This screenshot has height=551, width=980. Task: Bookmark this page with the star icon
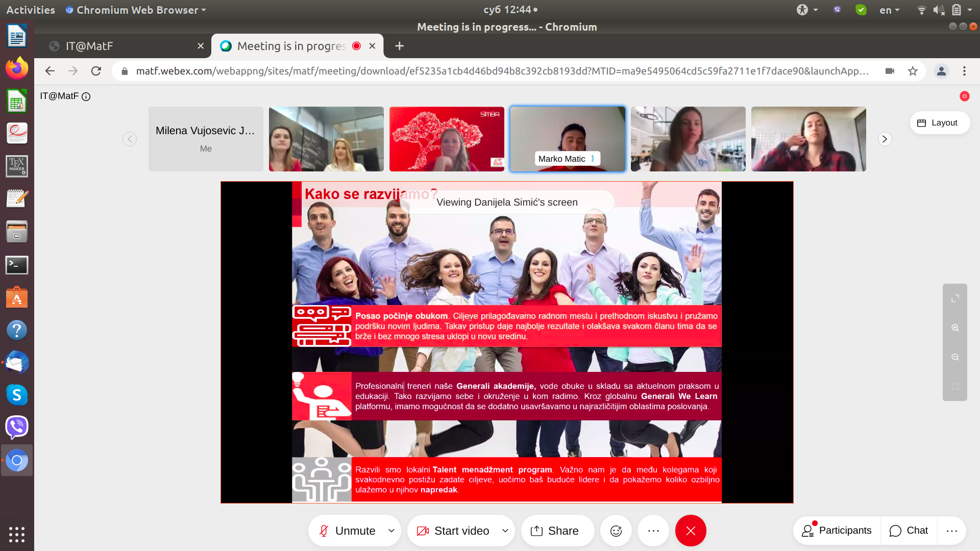[913, 71]
